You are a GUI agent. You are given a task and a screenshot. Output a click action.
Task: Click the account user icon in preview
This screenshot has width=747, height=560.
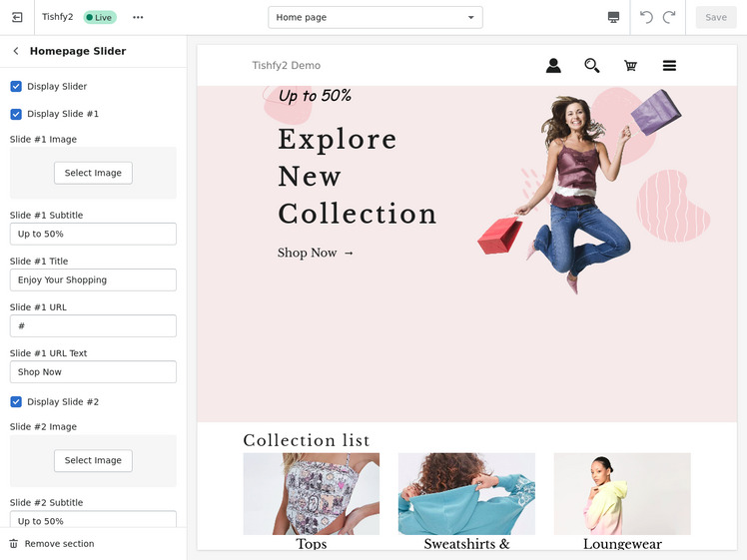553,65
